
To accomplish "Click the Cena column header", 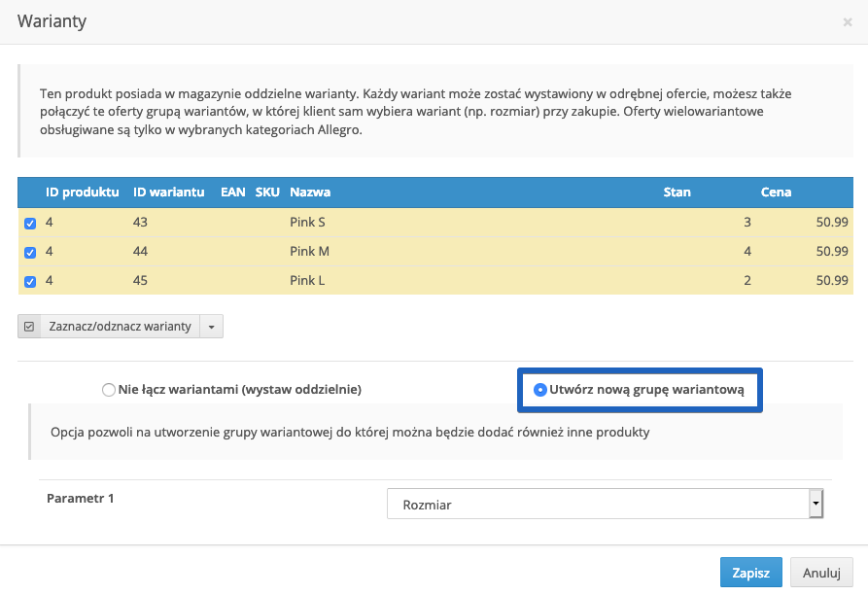I will (777, 192).
